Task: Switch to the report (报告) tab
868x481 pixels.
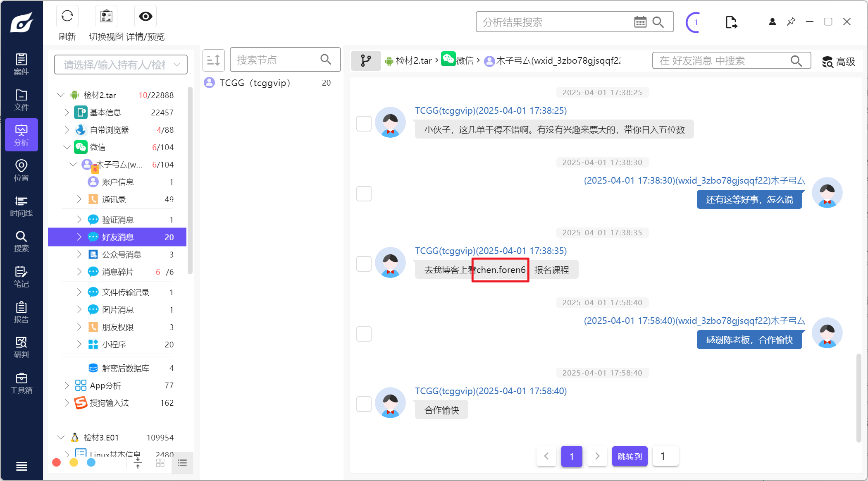Action: [21, 312]
